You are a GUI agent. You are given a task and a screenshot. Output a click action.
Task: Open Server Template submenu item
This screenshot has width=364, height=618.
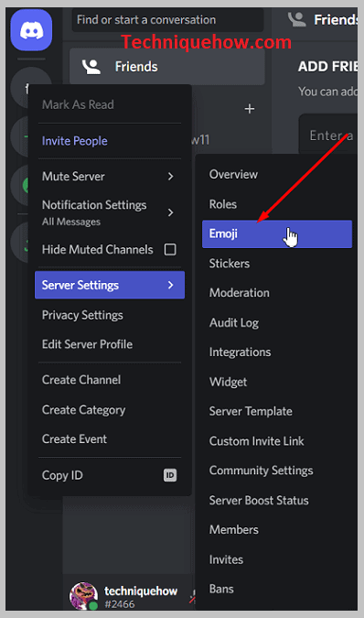tap(276, 411)
